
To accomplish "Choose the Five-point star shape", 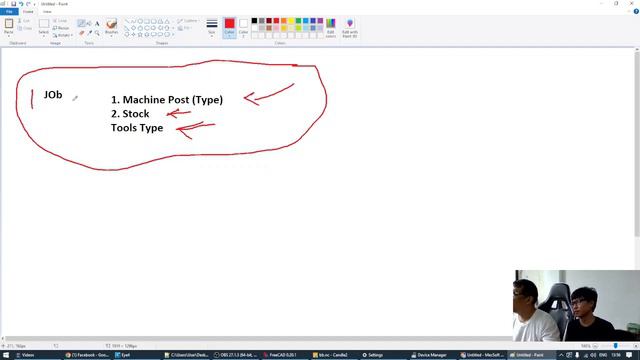I will tap(140, 35).
